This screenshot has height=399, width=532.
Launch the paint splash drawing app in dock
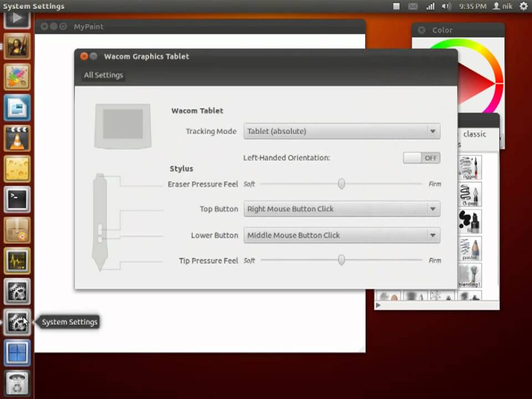coord(17,77)
